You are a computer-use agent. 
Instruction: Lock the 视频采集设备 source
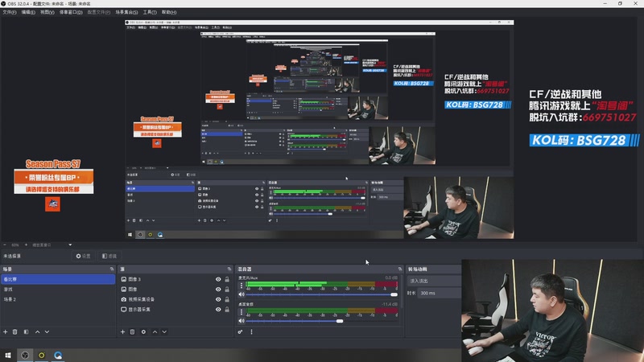click(227, 299)
